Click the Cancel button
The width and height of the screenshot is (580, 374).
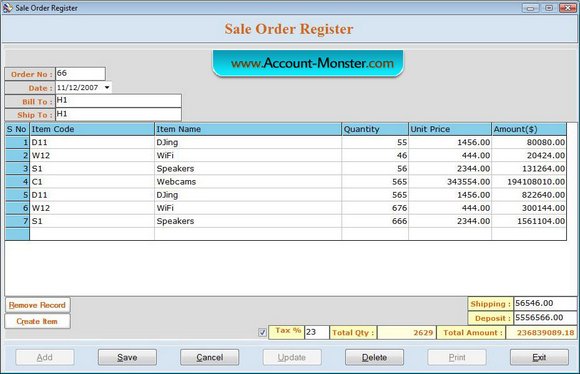pos(210,357)
